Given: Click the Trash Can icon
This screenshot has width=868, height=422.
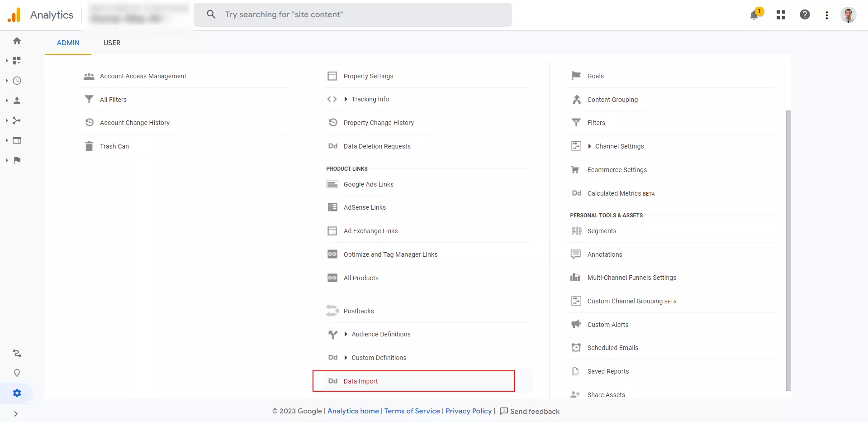Looking at the screenshot, I should (x=89, y=146).
